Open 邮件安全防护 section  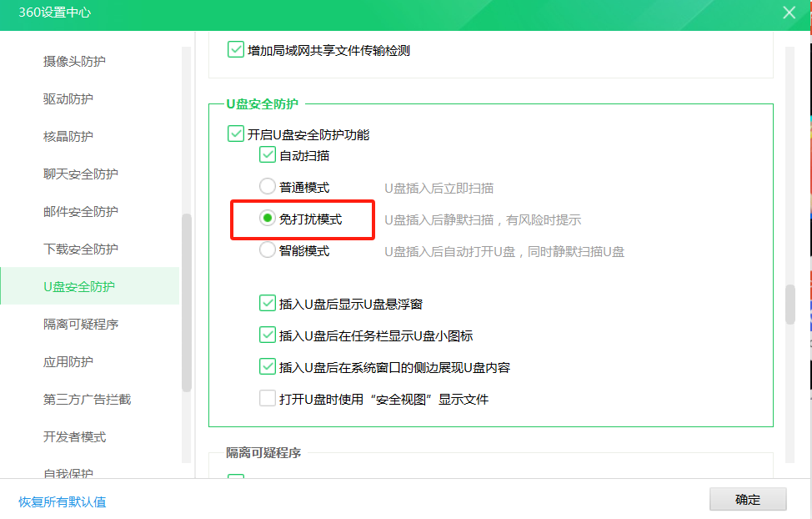(81, 212)
